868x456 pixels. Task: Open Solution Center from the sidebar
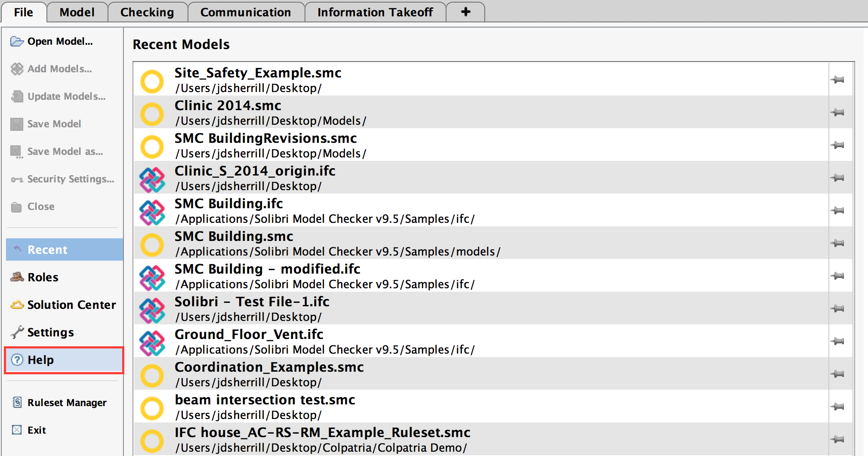coord(65,305)
